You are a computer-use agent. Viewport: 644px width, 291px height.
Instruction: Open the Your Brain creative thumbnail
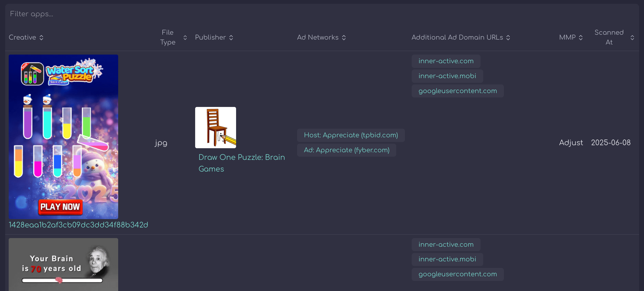coord(63,264)
